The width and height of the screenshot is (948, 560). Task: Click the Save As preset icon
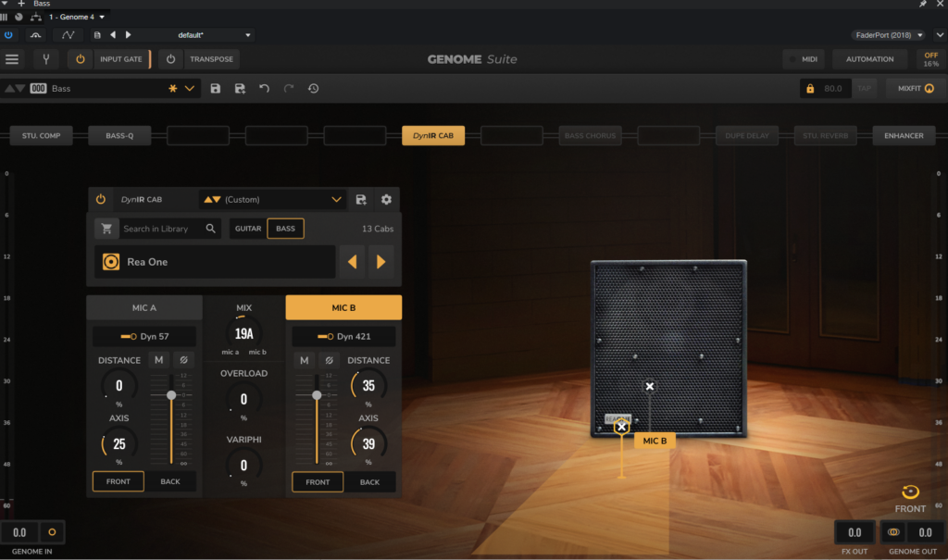(240, 88)
